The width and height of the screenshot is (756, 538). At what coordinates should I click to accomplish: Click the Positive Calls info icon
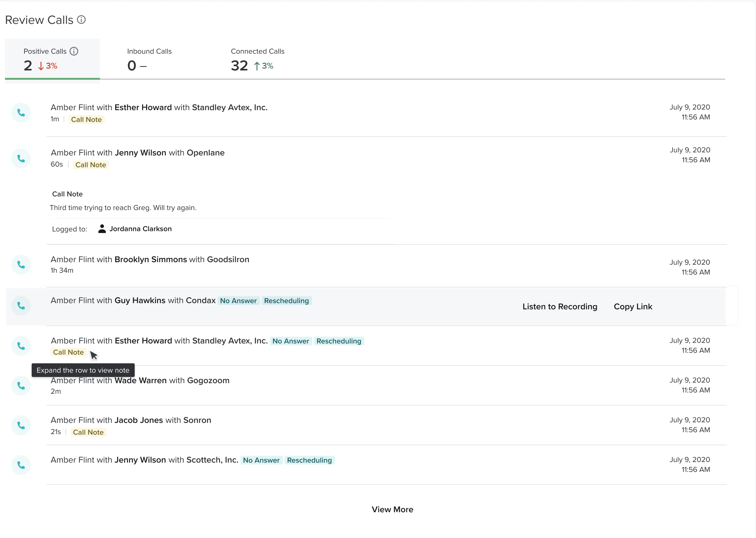point(74,51)
